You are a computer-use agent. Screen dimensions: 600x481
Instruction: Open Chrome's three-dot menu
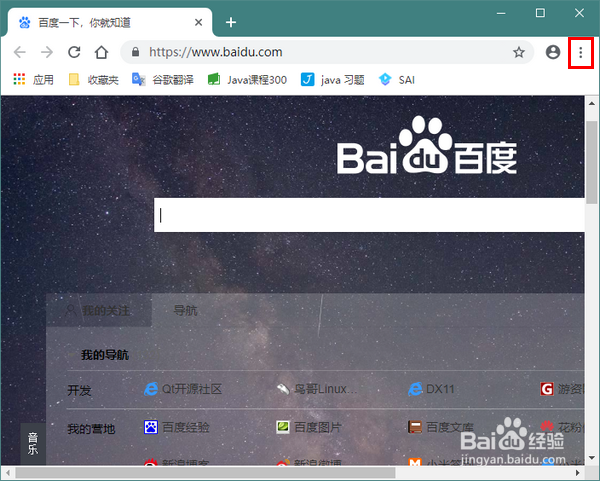(580, 53)
